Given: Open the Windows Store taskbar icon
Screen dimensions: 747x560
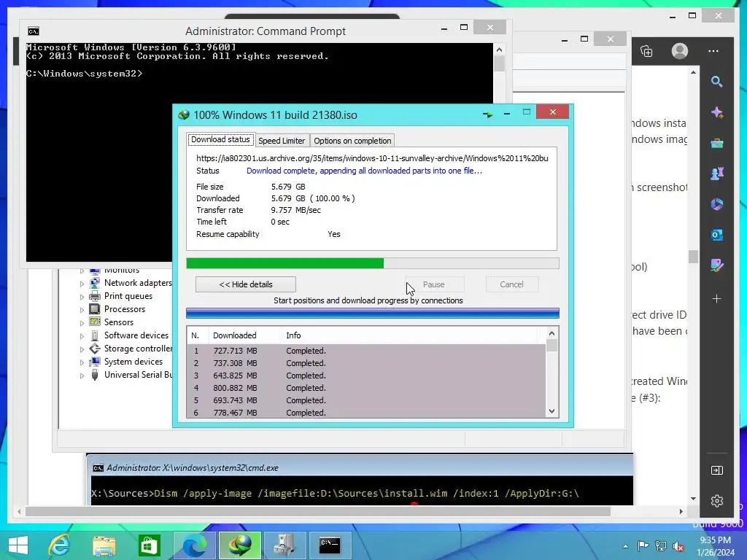Looking at the screenshot, I should click(x=149, y=545).
